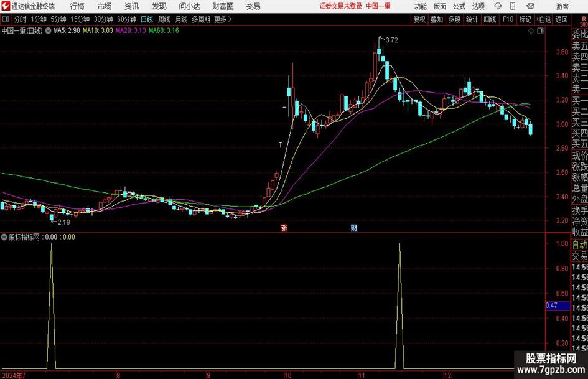Select the 月线 monthly period tab

point(182,19)
